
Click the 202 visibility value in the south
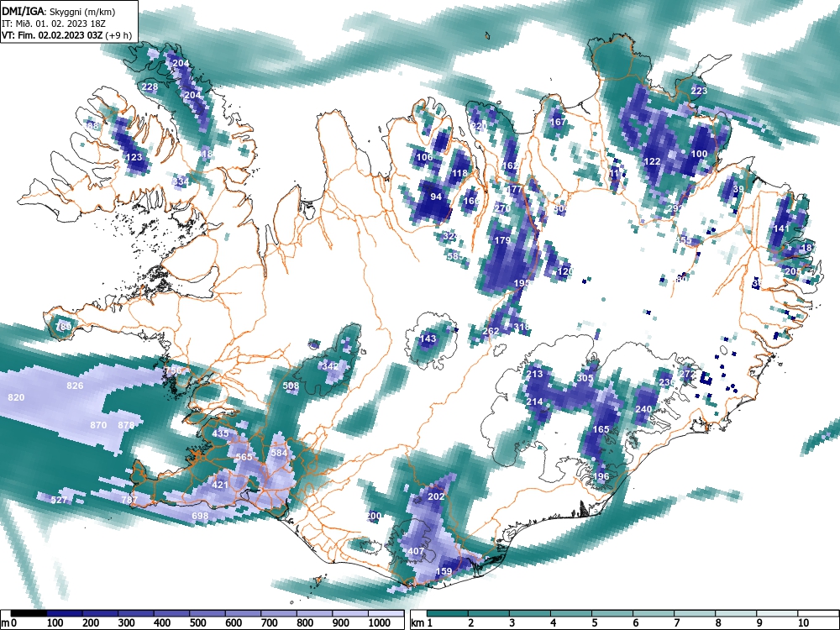(x=436, y=496)
